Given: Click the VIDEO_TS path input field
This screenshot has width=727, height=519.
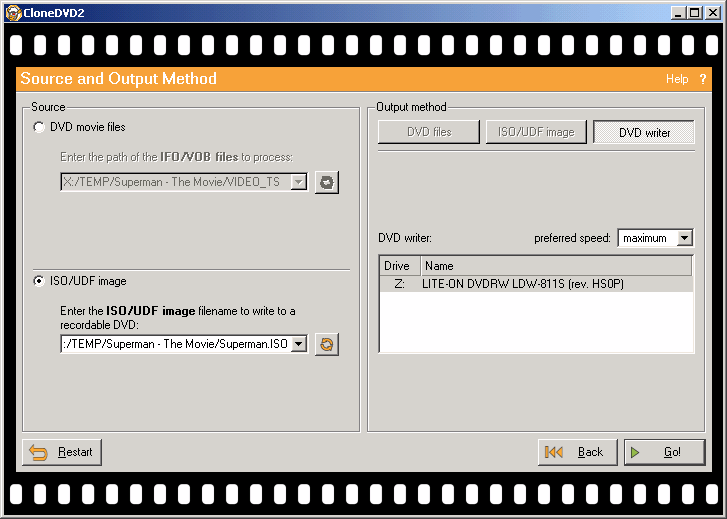Looking at the screenshot, I should [176, 182].
